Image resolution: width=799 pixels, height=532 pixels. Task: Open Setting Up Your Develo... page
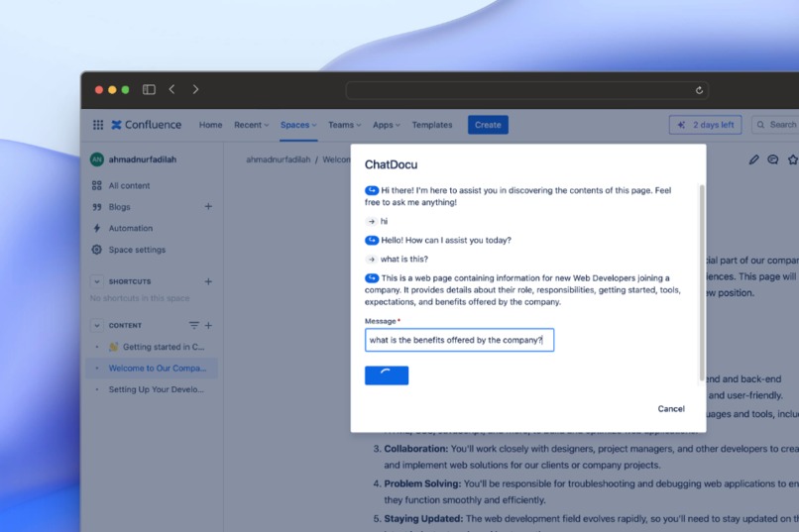156,389
